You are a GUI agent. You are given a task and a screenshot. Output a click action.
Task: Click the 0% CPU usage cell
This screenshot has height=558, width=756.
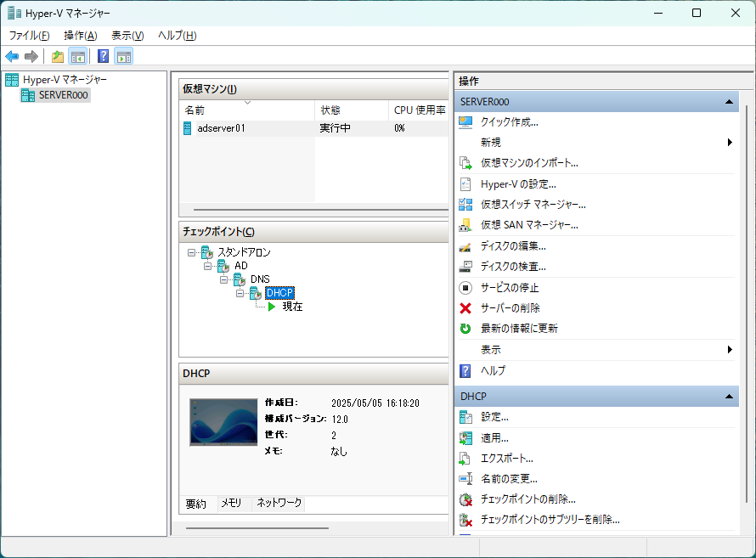399,128
